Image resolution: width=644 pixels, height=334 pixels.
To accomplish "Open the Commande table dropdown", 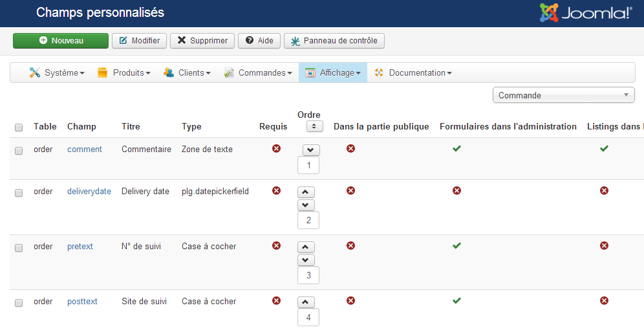I will coord(564,95).
